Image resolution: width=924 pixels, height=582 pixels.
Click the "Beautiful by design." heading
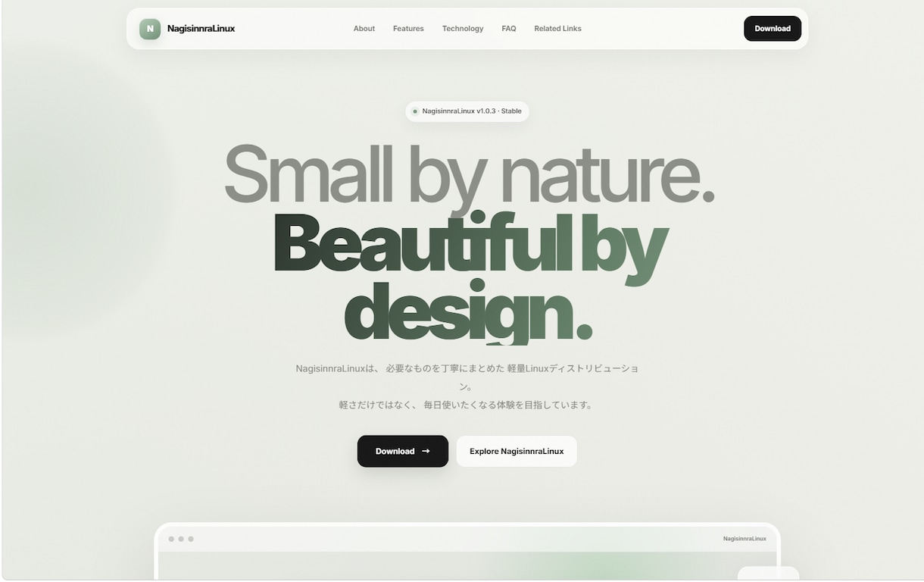(x=470, y=277)
